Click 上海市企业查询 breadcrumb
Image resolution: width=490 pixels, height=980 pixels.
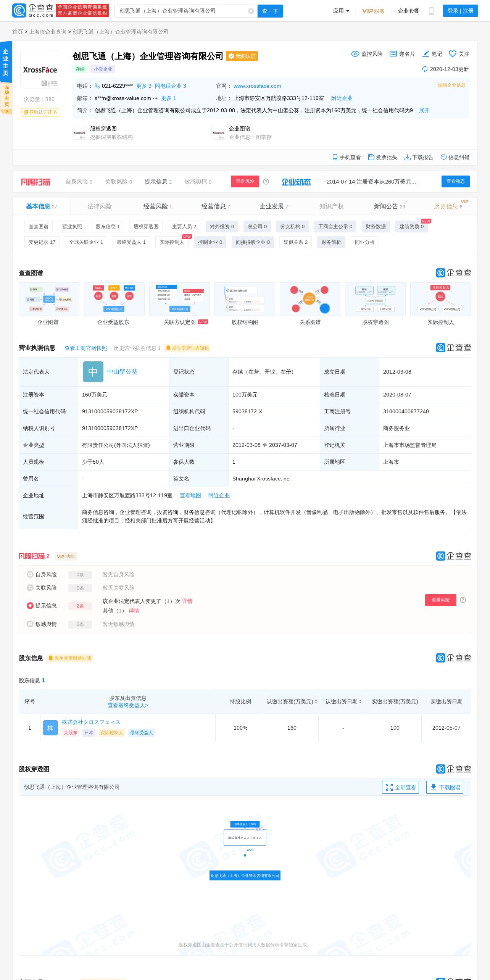(x=48, y=32)
